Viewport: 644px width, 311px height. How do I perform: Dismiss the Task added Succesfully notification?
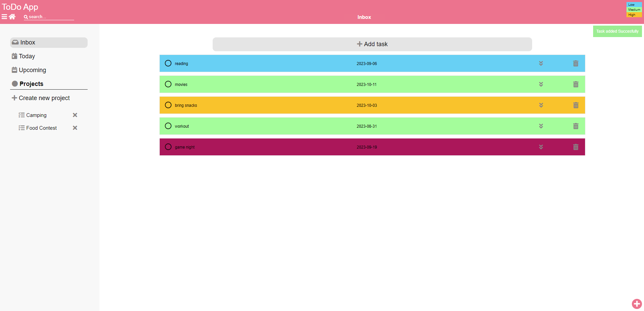click(x=617, y=31)
